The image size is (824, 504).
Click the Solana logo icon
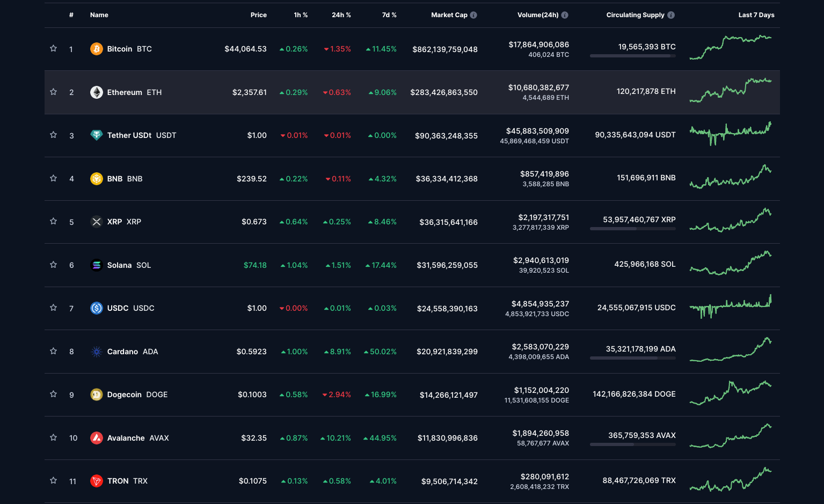coord(97,265)
